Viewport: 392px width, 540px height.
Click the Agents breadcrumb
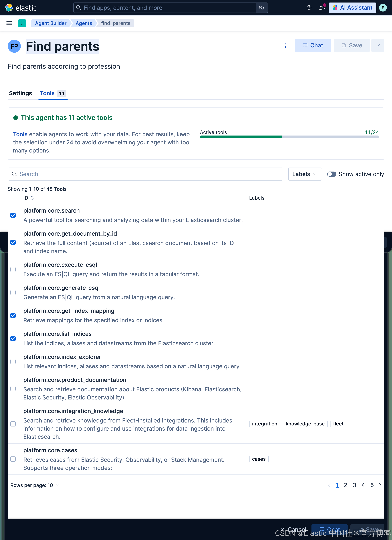[84, 23]
